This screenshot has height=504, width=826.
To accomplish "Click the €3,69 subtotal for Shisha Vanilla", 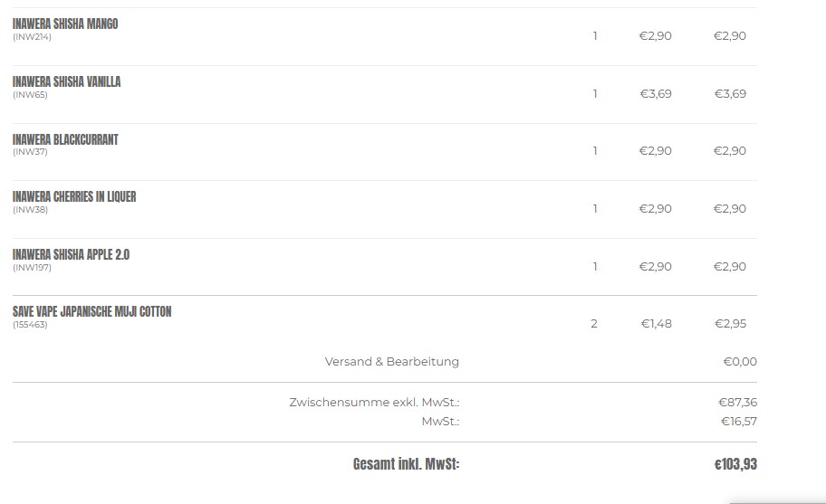I will pos(730,93).
